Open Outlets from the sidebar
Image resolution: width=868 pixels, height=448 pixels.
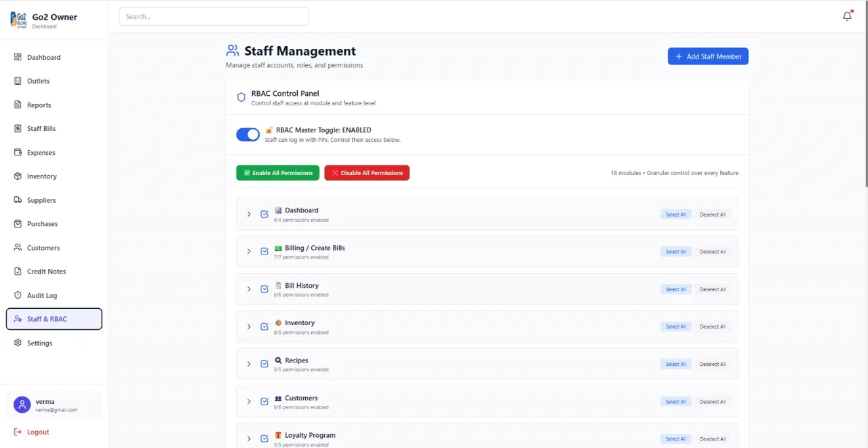[54, 81]
